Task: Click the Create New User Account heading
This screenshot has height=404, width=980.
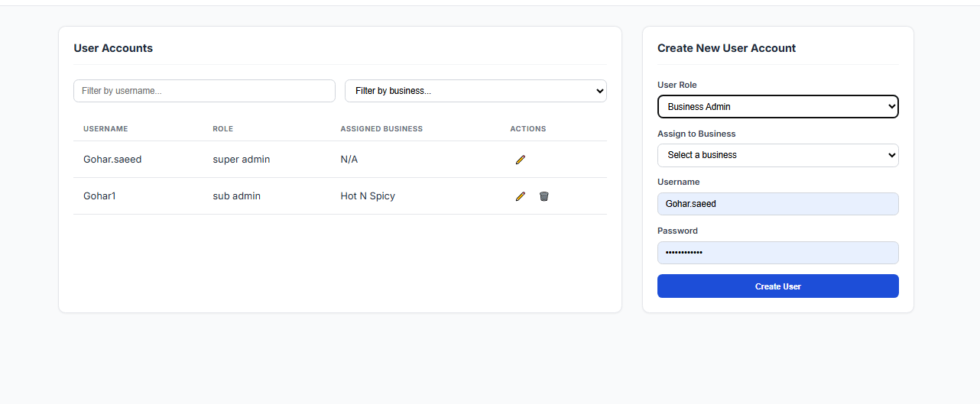Action: click(x=726, y=48)
